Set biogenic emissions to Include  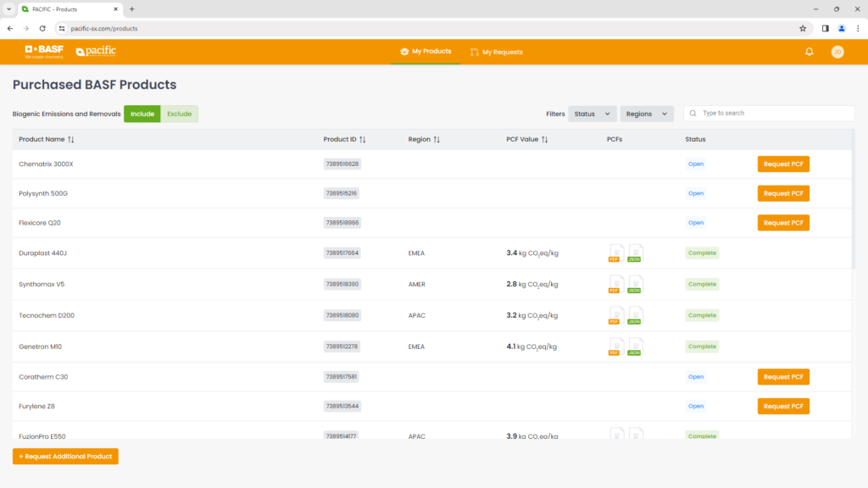point(142,114)
